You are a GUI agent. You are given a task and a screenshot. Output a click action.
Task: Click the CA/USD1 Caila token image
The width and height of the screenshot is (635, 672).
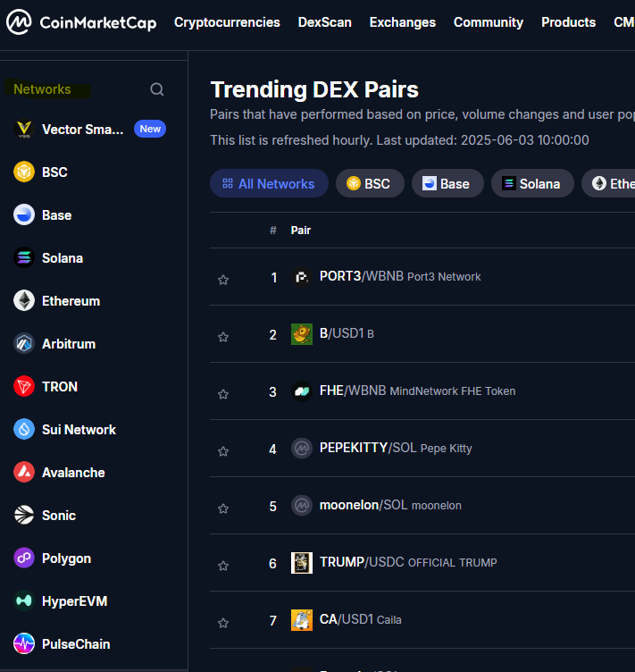[x=302, y=620]
